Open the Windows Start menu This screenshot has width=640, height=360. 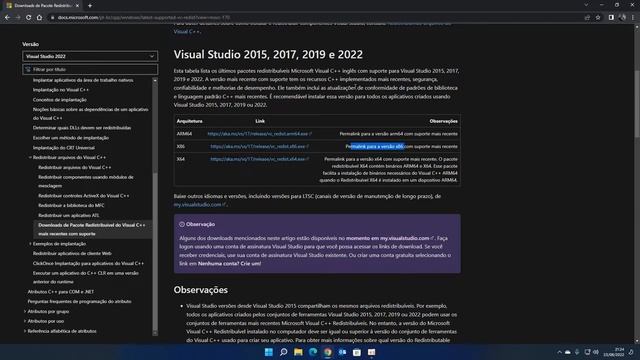click(x=269, y=352)
